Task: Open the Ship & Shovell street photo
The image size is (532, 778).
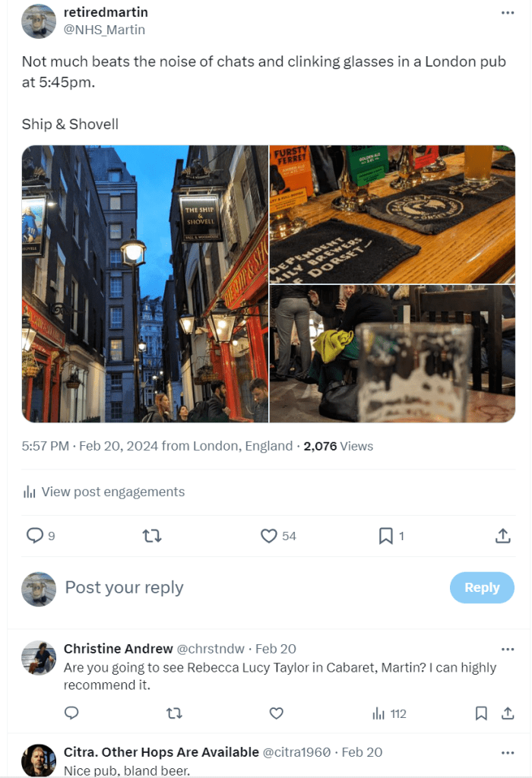Action: click(145, 284)
